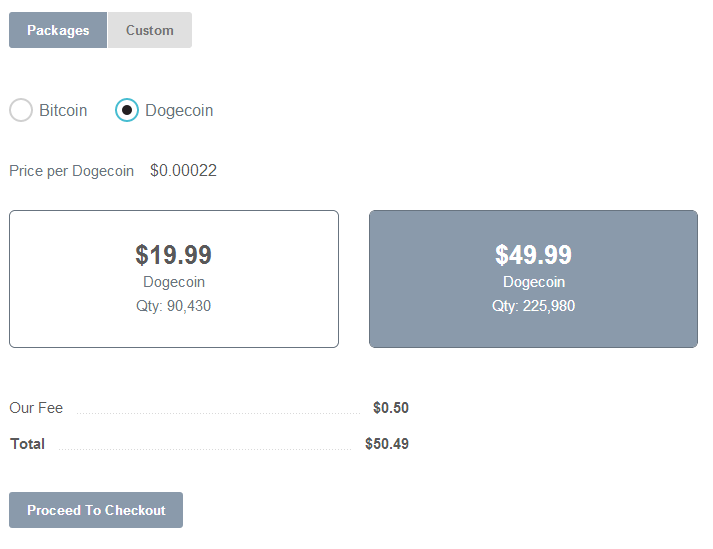Click the $0.00022 price value
713x549 pixels.
coord(183,170)
